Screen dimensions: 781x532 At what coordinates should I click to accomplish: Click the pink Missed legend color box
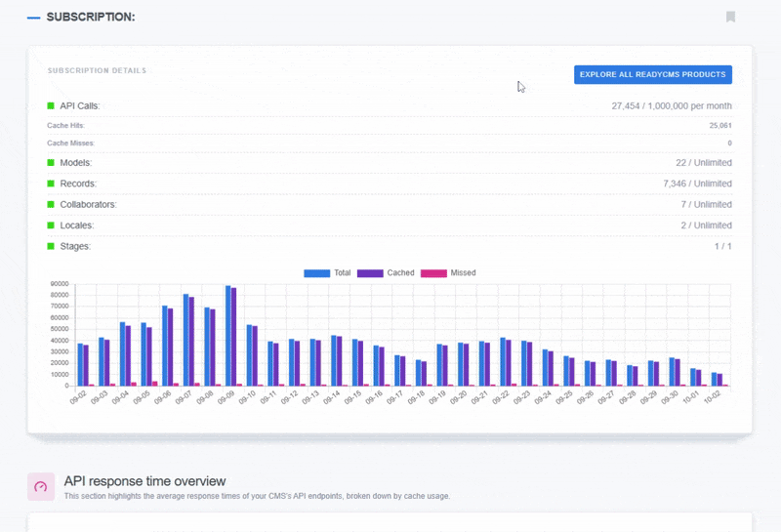(x=433, y=272)
